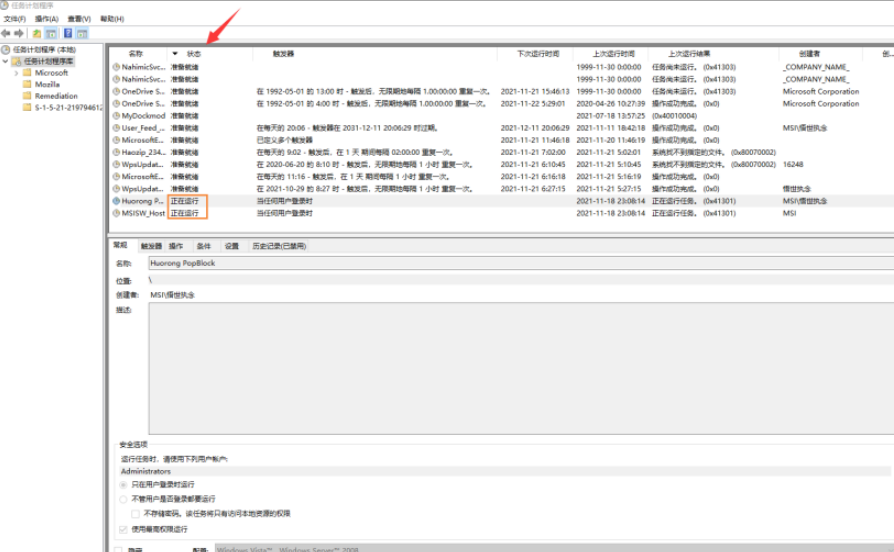The width and height of the screenshot is (894, 552).
Task: Collapse the 任务计划程序库 tree node
Action: (5, 61)
